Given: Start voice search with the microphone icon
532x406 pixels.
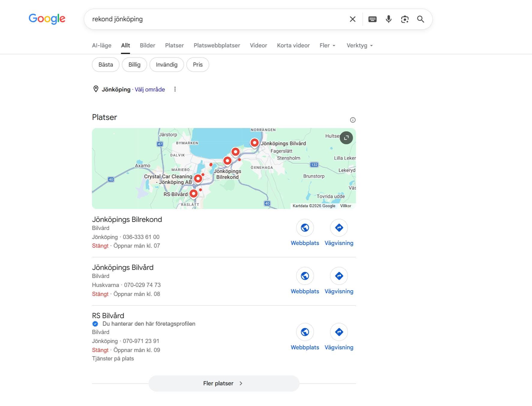Looking at the screenshot, I should click(x=389, y=19).
